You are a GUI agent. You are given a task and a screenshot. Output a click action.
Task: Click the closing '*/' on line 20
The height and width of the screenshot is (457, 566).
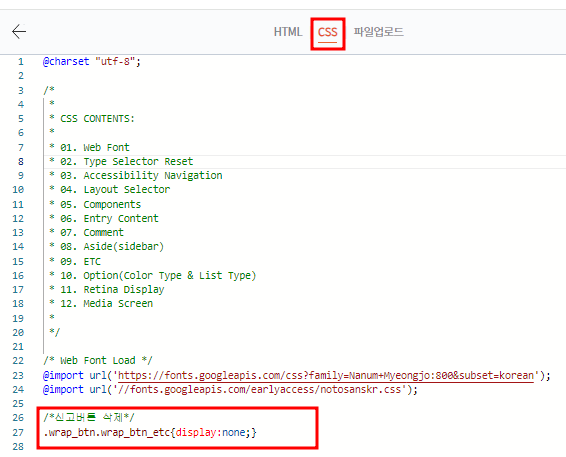point(55,332)
